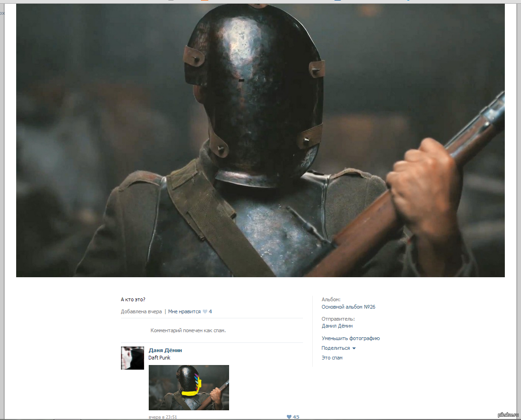Image resolution: width=521 pixels, height=420 pixels.
Task: Open sender profile 'Данил Дёмин'
Action: pos(337,326)
